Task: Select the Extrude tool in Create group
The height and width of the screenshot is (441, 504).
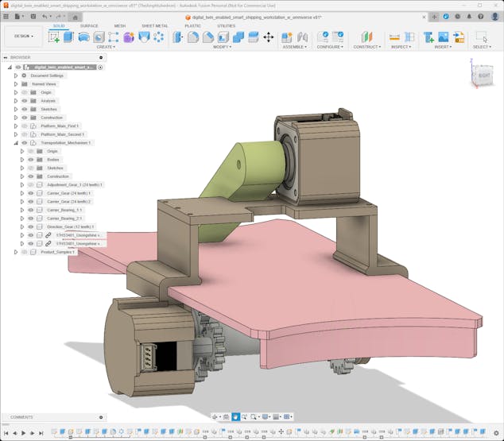Action: (68, 37)
